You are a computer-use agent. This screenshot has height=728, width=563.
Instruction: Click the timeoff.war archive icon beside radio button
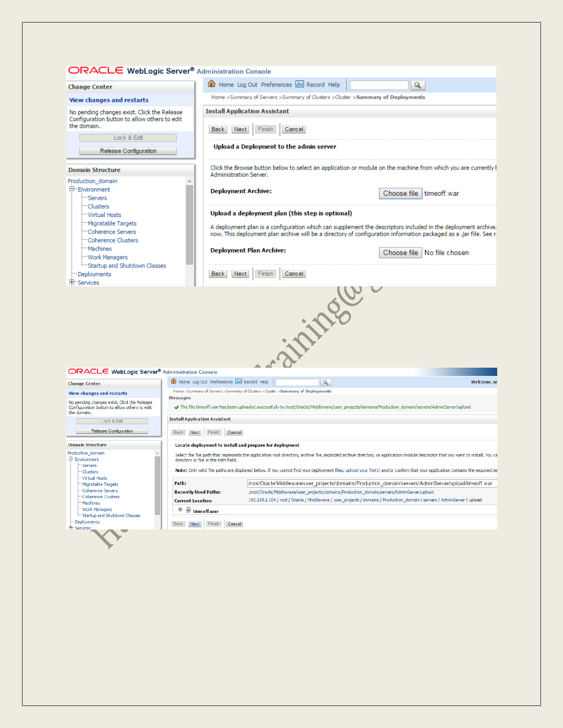click(189, 510)
